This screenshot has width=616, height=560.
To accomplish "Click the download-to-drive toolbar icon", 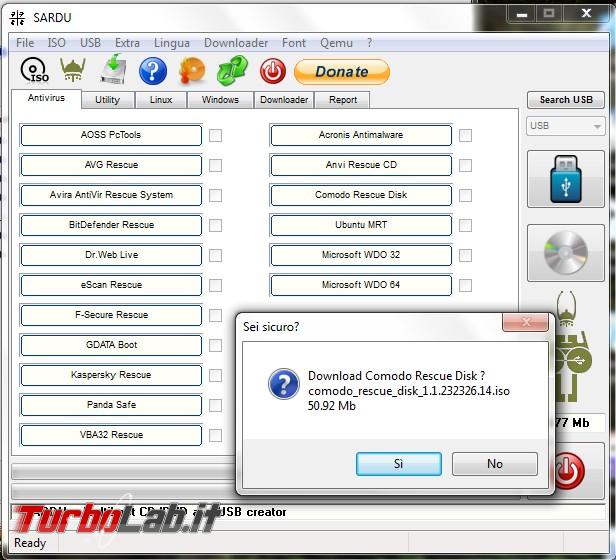I will (x=114, y=69).
